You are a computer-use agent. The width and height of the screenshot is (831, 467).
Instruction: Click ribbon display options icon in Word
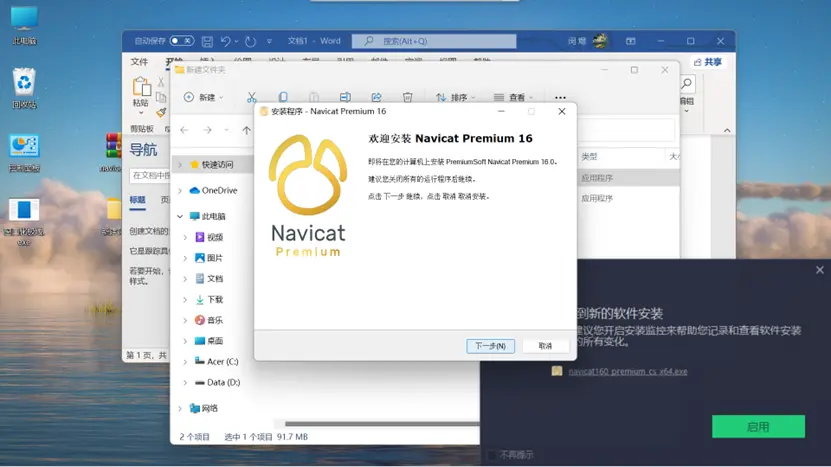pyautogui.click(x=630, y=41)
